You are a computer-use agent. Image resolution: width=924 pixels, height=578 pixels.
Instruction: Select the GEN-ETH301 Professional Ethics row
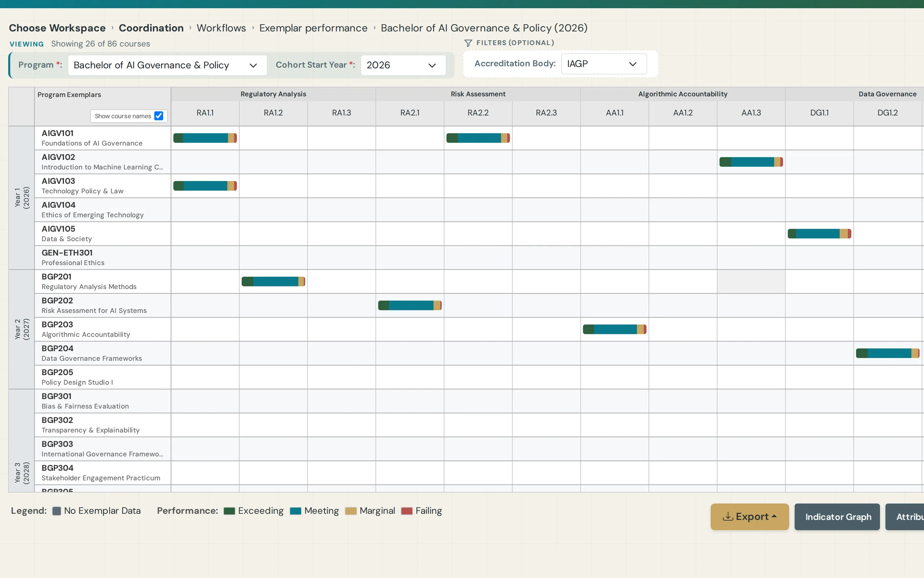click(103, 258)
